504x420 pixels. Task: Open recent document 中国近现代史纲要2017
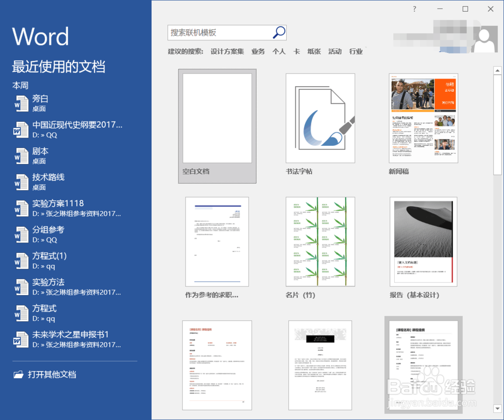[x=76, y=130]
